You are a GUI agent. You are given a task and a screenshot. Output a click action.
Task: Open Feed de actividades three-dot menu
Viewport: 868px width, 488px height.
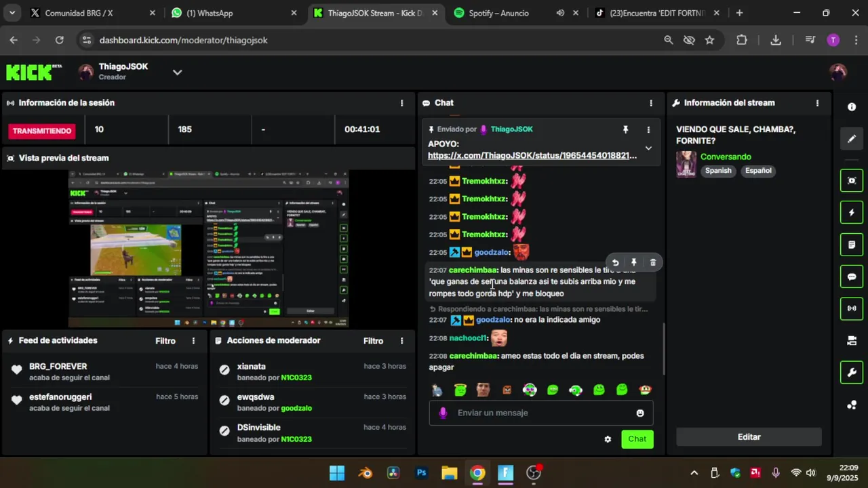[193, 341]
